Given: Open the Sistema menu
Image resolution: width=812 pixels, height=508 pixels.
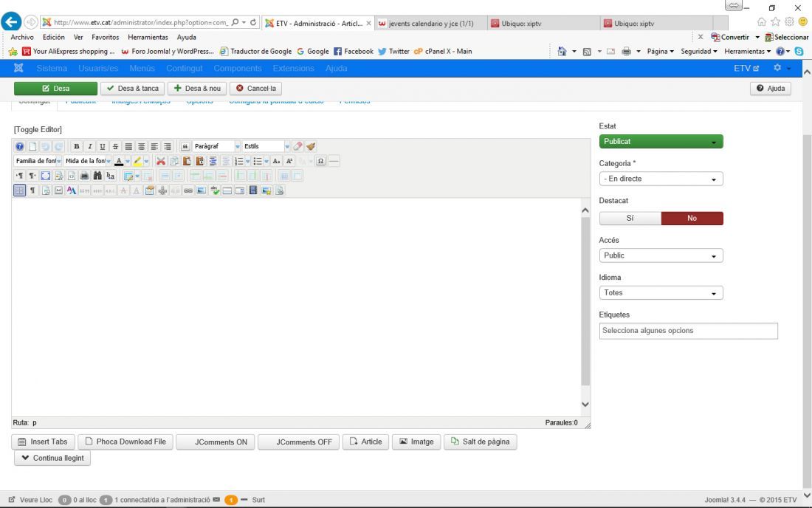Looking at the screenshot, I should 52,69.
